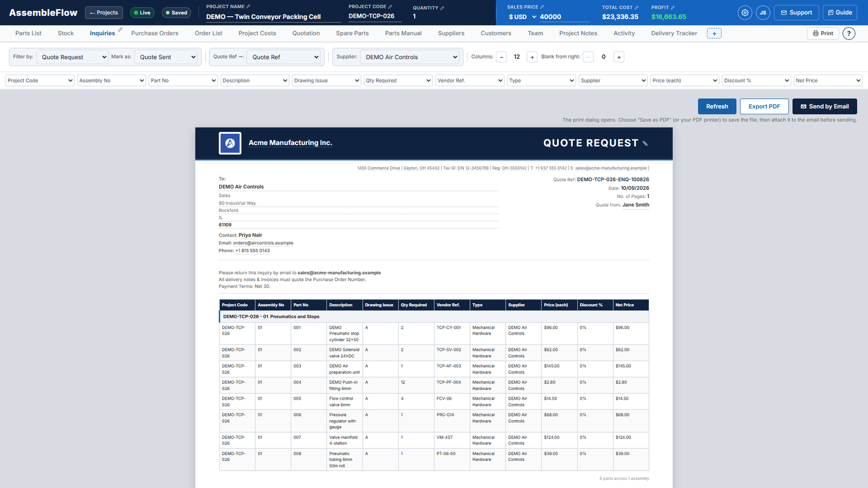Viewport: 868px width, 488px height.
Task: Go back with the Projects button
Action: point(104,12)
